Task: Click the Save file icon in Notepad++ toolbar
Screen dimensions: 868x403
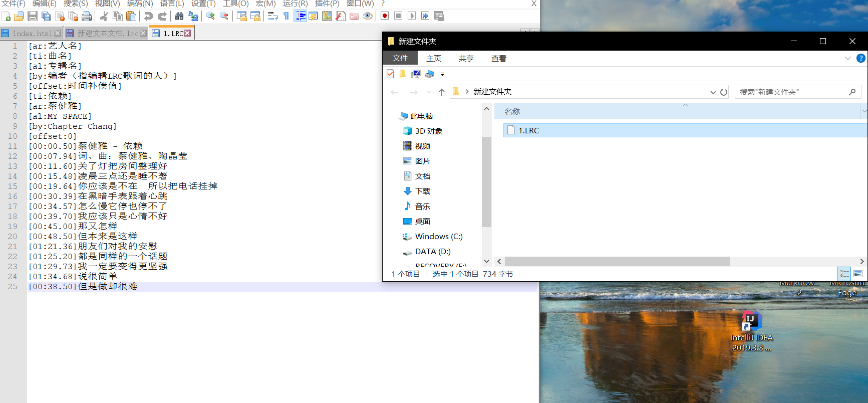Action: click(x=33, y=16)
